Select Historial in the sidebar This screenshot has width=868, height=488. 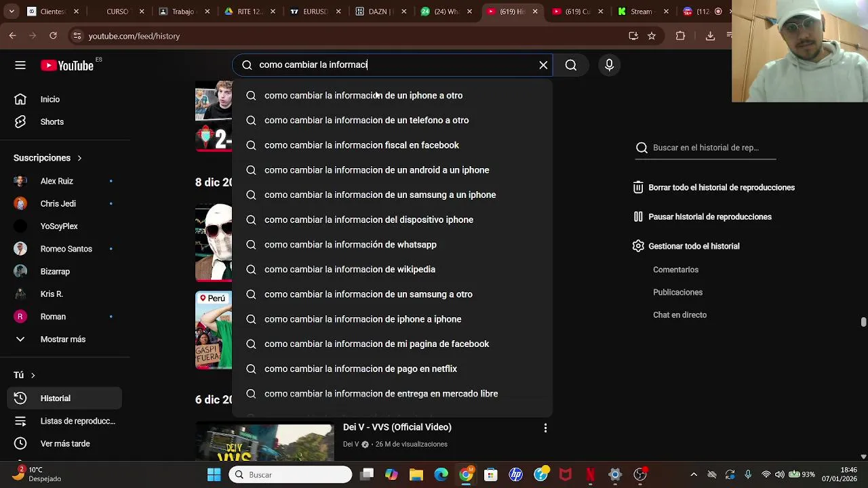(x=65, y=399)
